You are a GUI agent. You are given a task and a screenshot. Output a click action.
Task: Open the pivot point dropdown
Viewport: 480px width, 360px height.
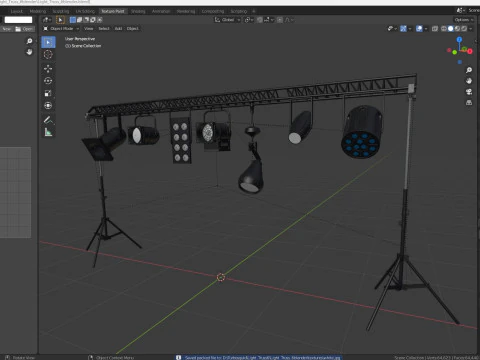point(249,20)
